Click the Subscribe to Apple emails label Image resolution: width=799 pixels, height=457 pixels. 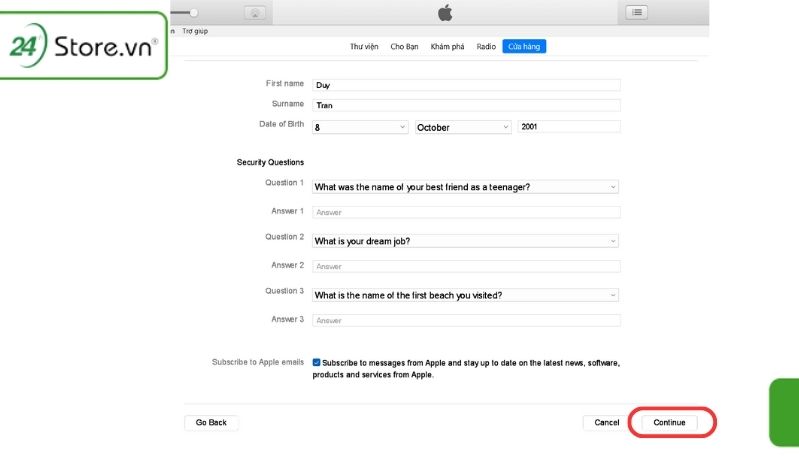pyautogui.click(x=258, y=362)
